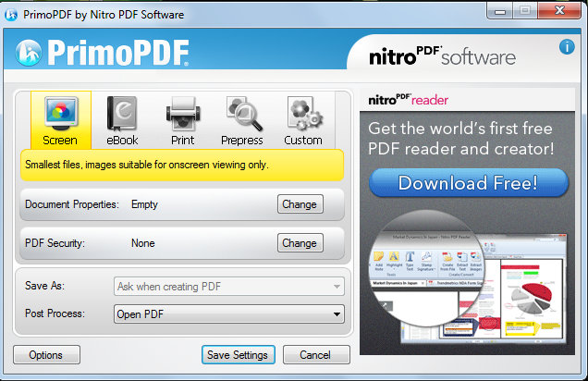Click the PrimoPDF title bar app icon
The width and height of the screenshot is (588, 381).
11,15
